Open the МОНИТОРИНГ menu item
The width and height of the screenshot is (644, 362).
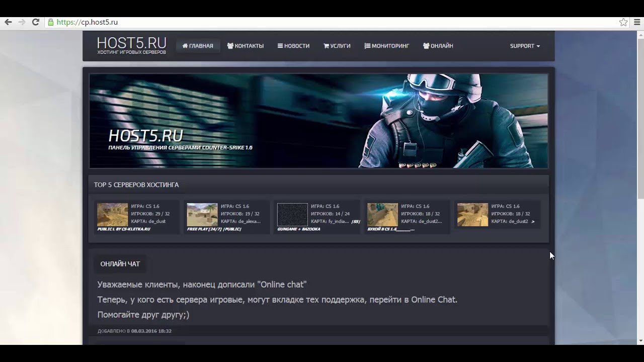pos(386,46)
